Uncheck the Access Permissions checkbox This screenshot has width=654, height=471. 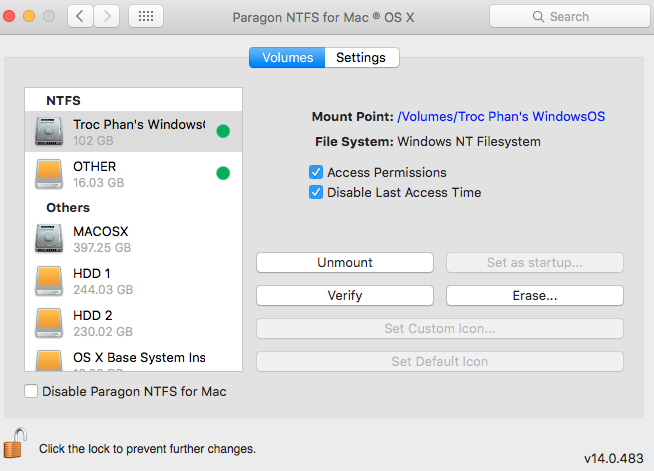point(316,173)
